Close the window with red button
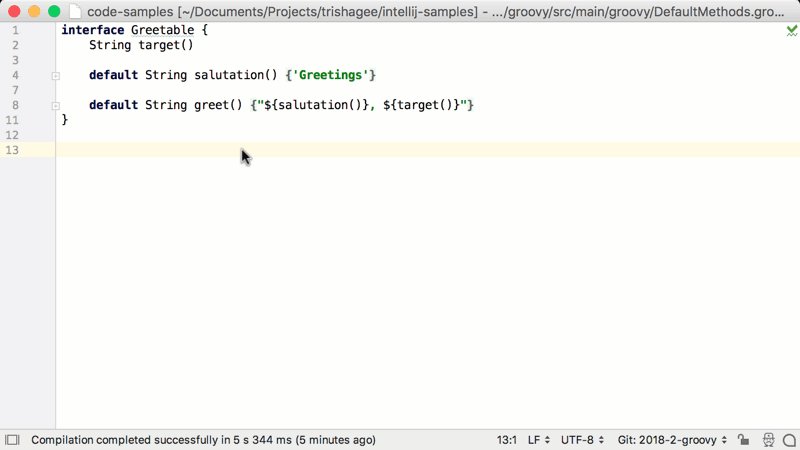The height and width of the screenshot is (450, 800). click(14, 11)
